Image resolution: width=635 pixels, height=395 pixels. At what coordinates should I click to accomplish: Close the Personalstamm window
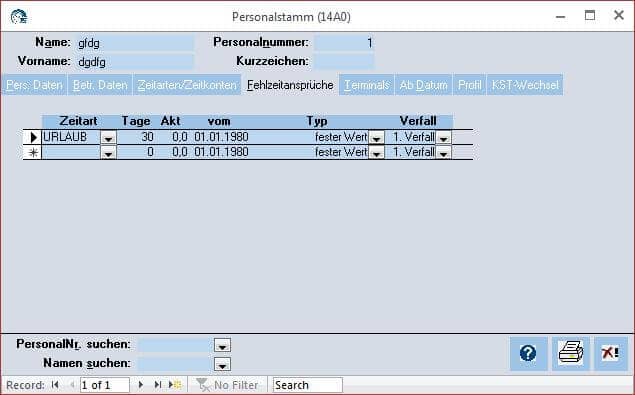(x=618, y=15)
